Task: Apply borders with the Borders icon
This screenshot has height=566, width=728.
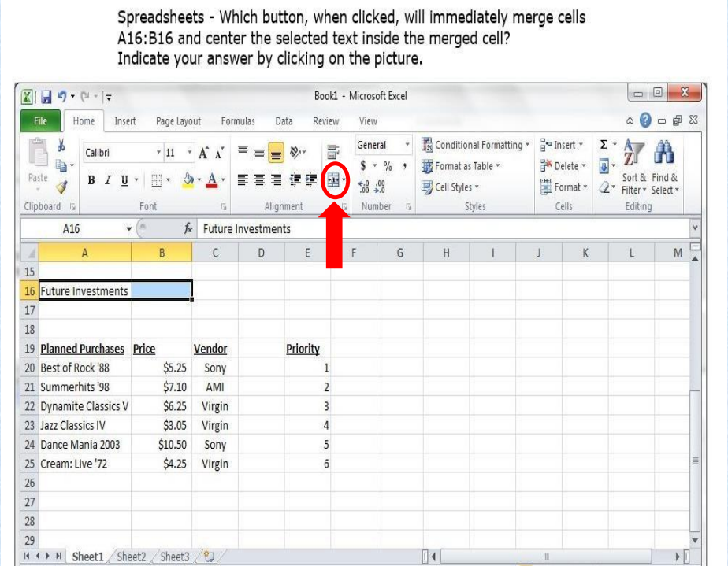Action: click(x=157, y=180)
